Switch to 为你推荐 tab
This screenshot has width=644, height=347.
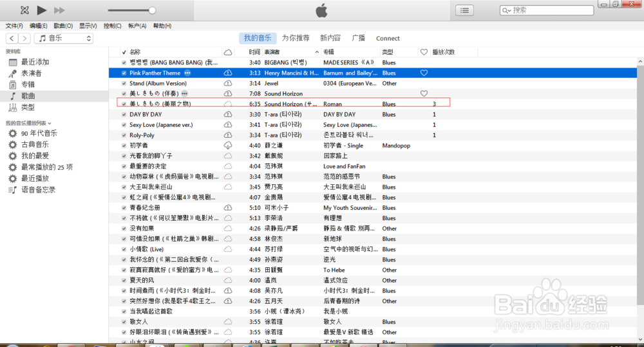pos(296,38)
